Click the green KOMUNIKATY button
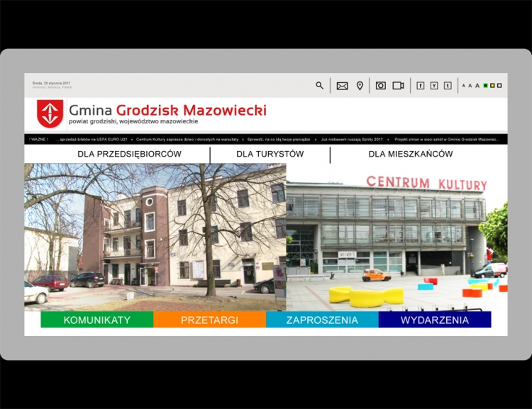 [x=96, y=320]
